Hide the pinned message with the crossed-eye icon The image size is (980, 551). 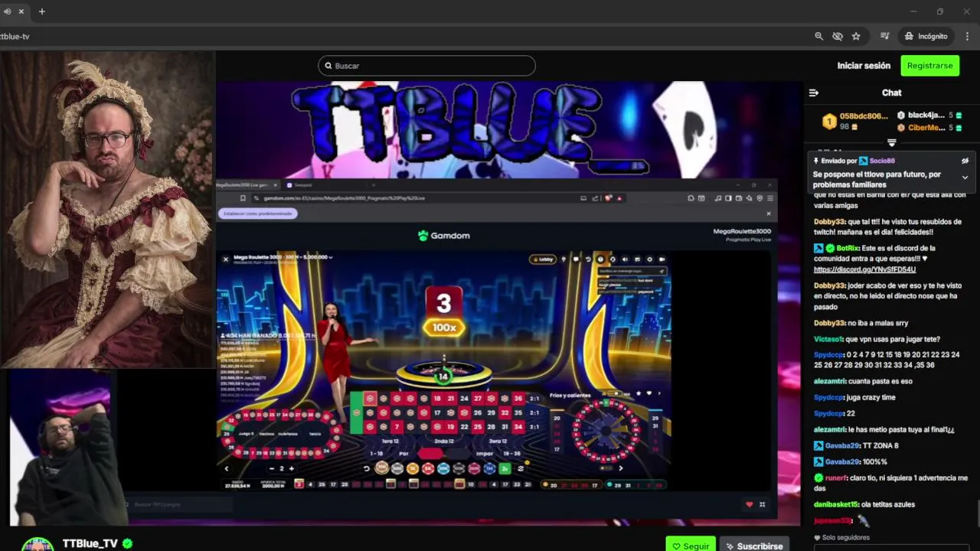click(x=965, y=161)
